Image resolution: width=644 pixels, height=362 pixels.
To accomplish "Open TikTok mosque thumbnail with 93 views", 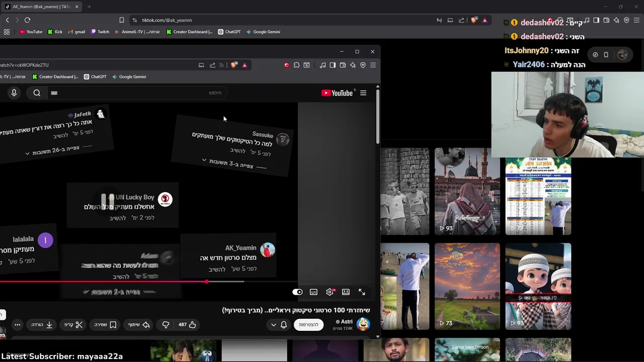I will click(x=467, y=191).
